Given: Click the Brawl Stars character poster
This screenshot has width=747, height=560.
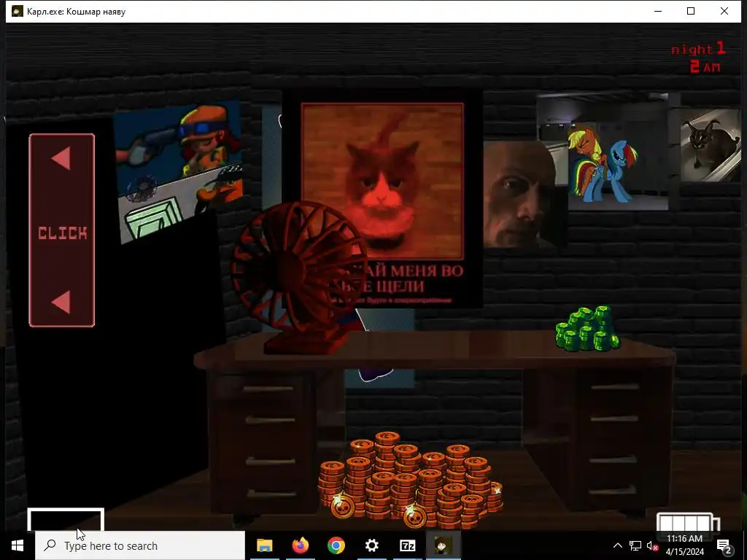Looking at the screenshot, I should [x=178, y=171].
